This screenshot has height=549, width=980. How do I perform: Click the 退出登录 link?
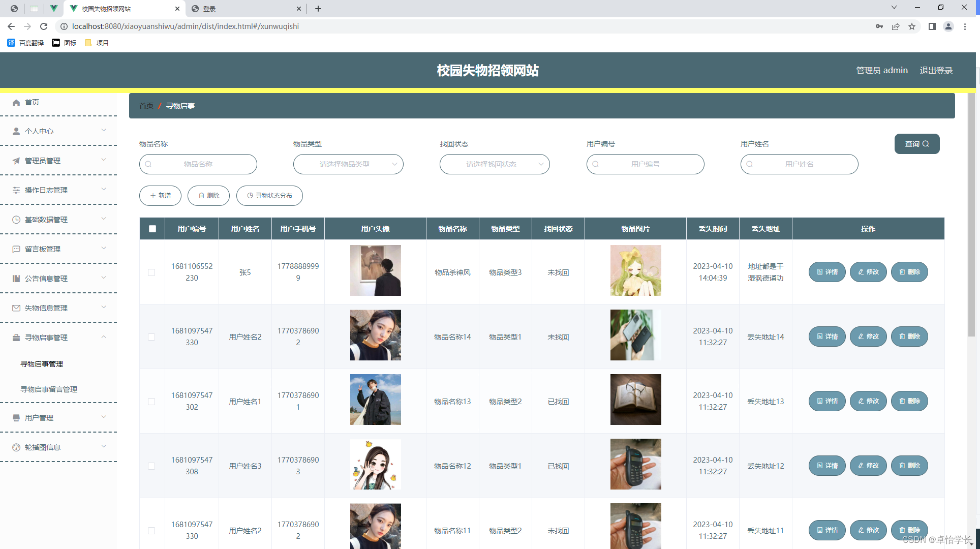click(x=936, y=70)
